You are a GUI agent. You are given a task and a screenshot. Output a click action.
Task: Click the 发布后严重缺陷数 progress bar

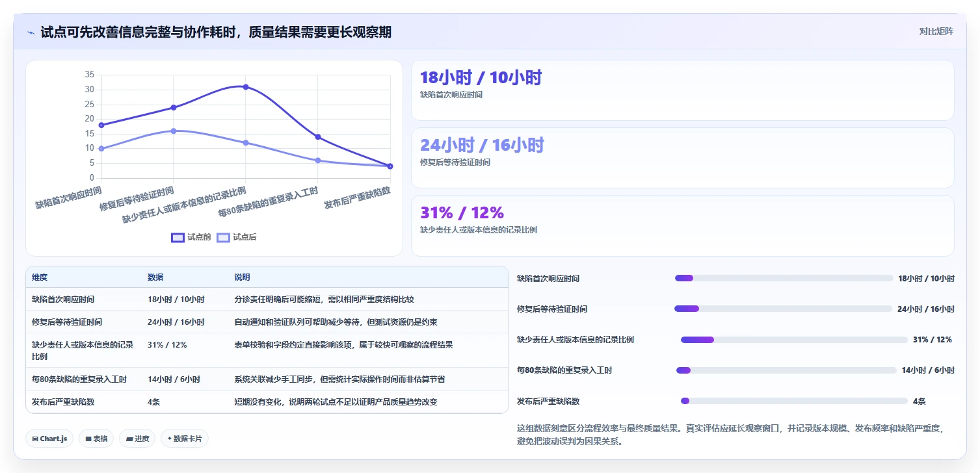click(794, 401)
